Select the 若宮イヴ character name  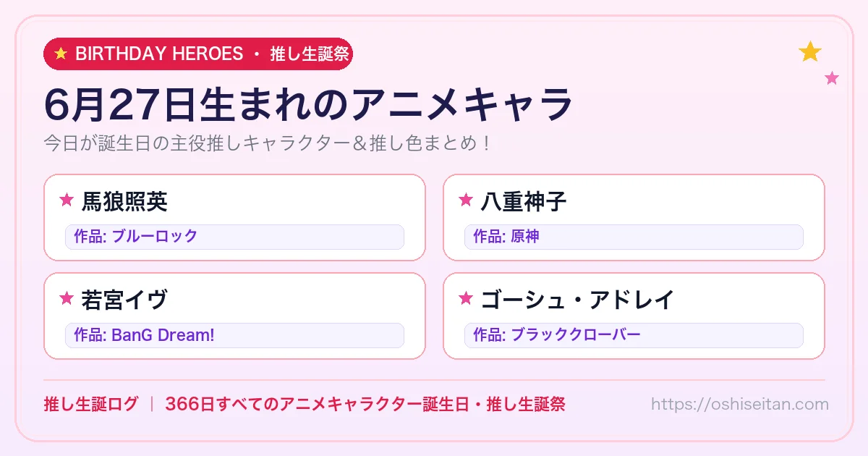pos(124,299)
